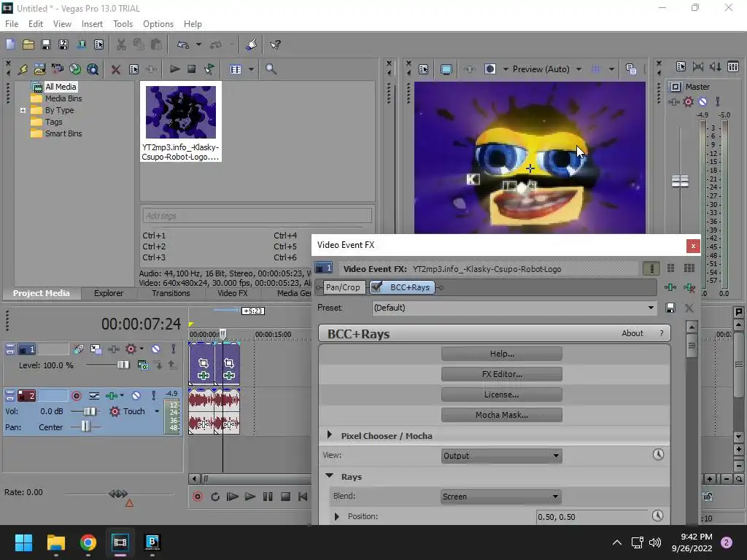Open the Options menu
747x560 pixels.
(x=158, y=24)
